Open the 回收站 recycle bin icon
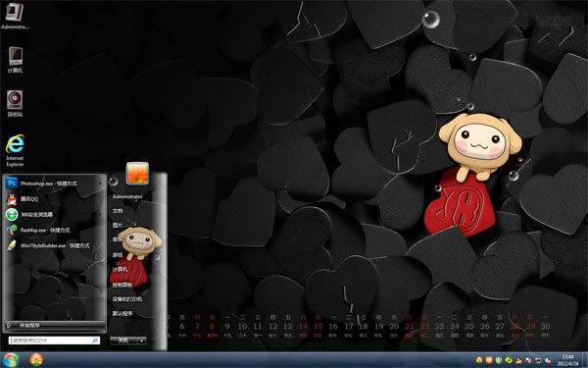 point(15,103)
